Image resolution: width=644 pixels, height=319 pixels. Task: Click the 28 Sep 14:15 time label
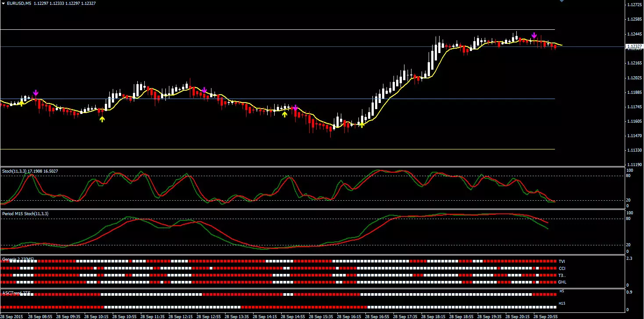click(x=265, y=316)
